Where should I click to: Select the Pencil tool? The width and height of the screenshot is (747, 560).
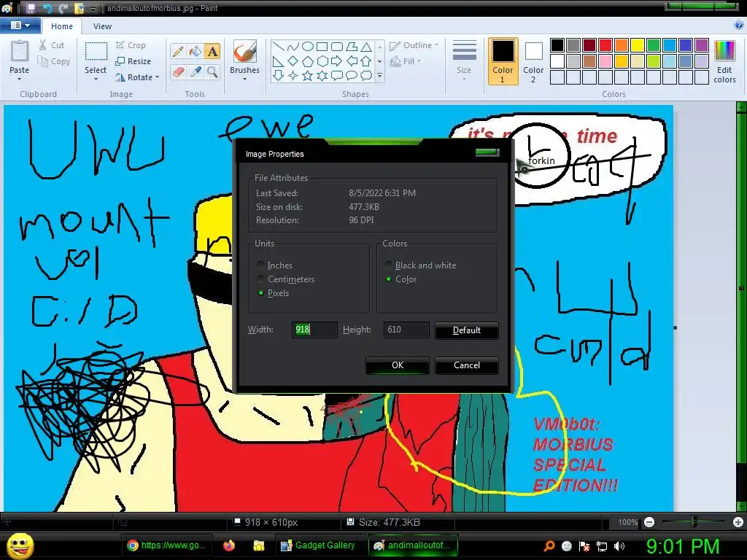coord(178,52)
